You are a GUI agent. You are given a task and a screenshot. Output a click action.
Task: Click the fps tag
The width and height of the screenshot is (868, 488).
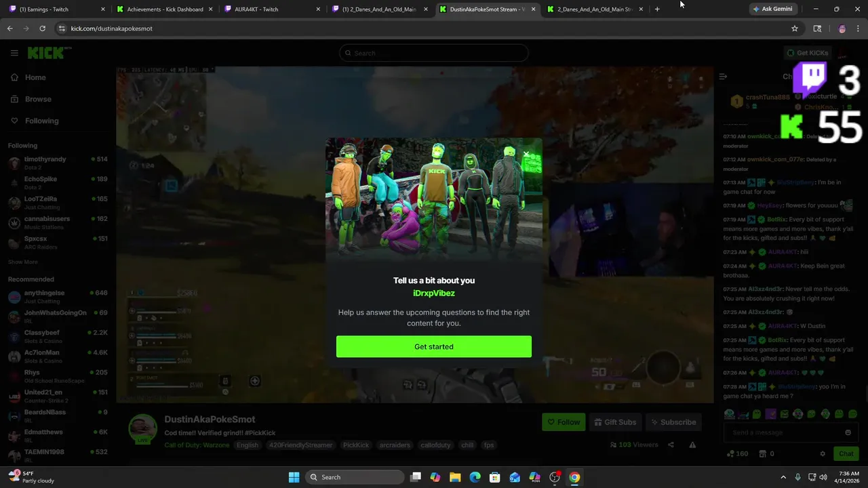click(x=489, y=445)
